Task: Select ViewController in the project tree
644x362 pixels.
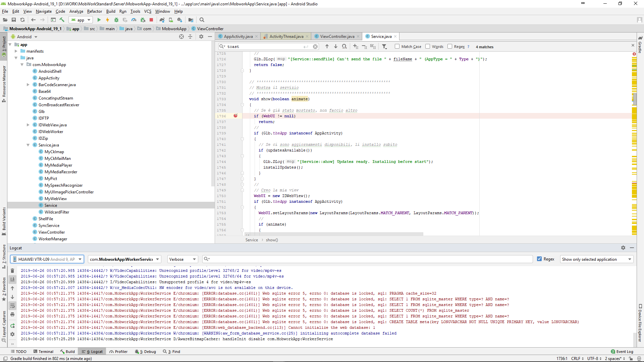Action: pos(52,232)
